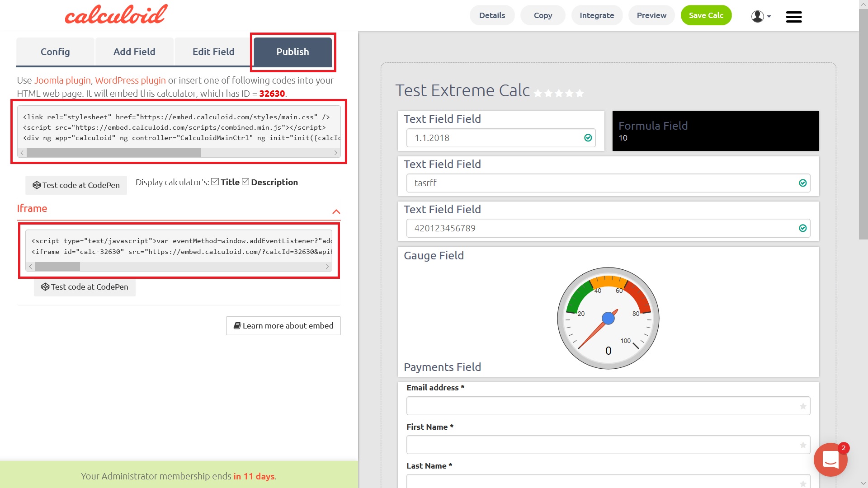Click the Email address input

point(608,406)
